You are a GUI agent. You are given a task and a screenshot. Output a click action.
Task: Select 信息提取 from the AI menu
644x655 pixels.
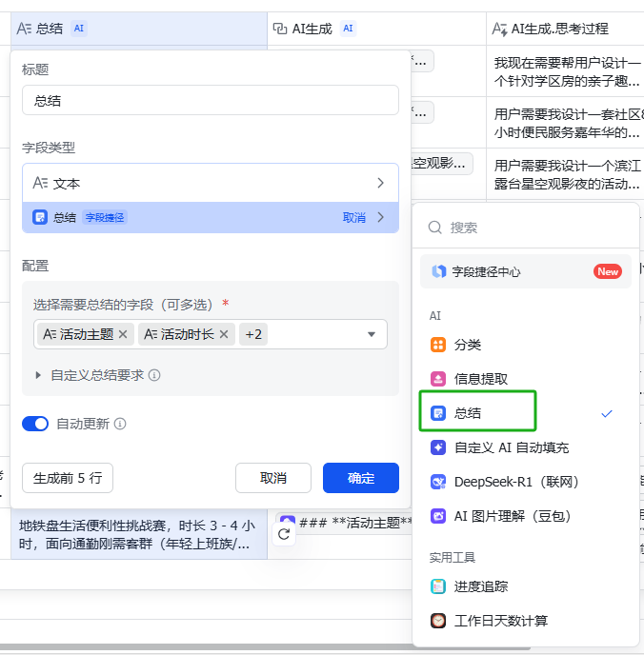point(526,379)
